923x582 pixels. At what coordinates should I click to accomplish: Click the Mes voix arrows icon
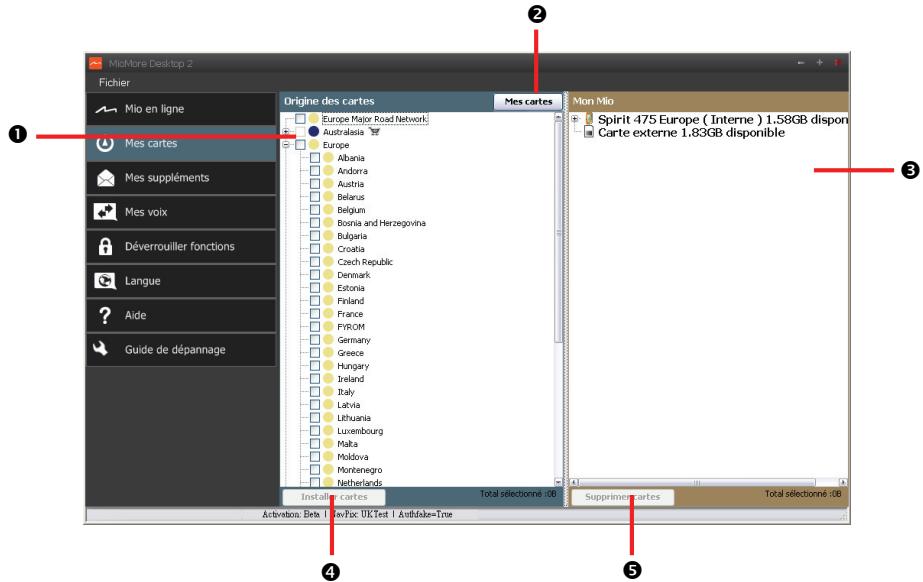pos(105,213)
